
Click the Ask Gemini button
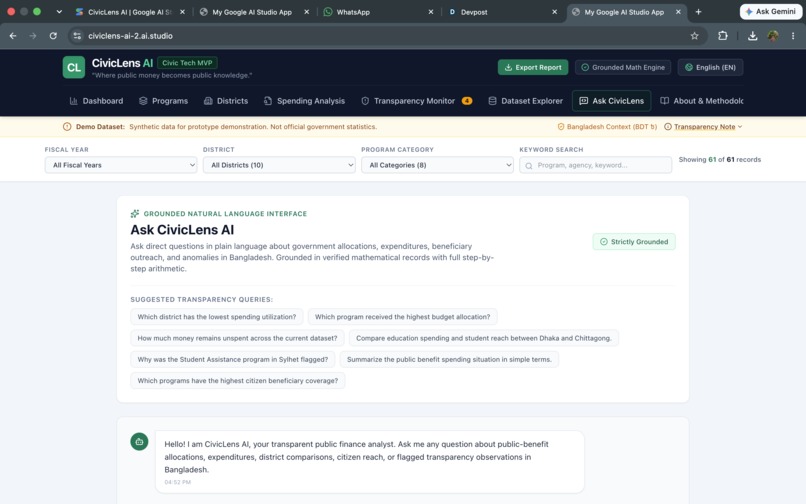[771, 12]
